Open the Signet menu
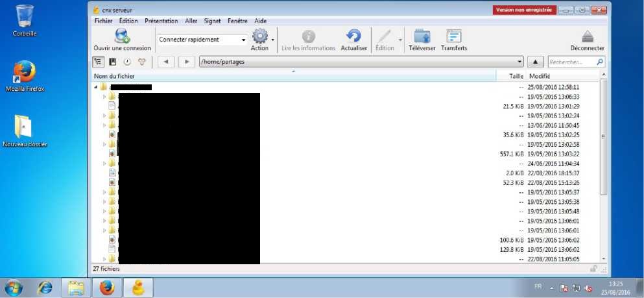The image size is (644, 298). coord(212,21)
